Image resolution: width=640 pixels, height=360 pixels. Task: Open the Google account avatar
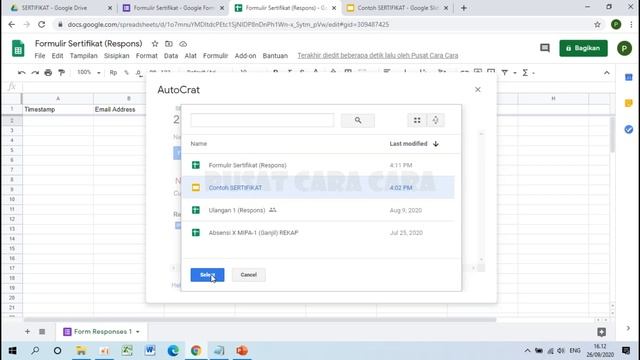click(624, 48)
